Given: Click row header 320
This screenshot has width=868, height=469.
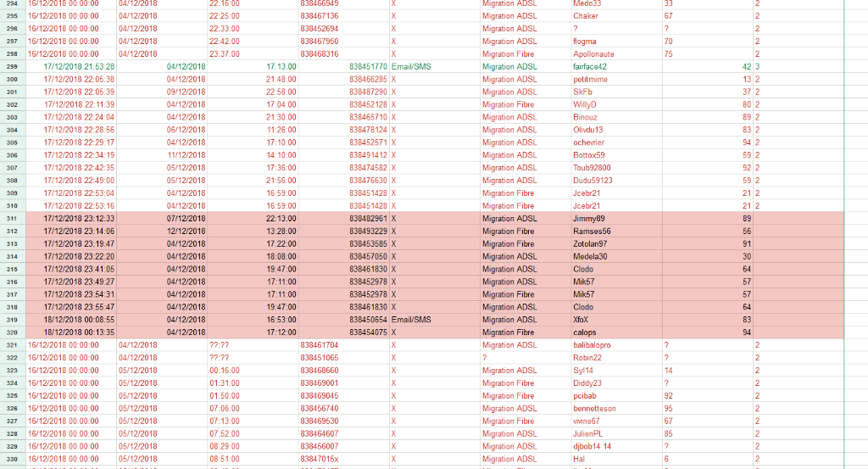Looking at the screenshot, I should 12,332.
